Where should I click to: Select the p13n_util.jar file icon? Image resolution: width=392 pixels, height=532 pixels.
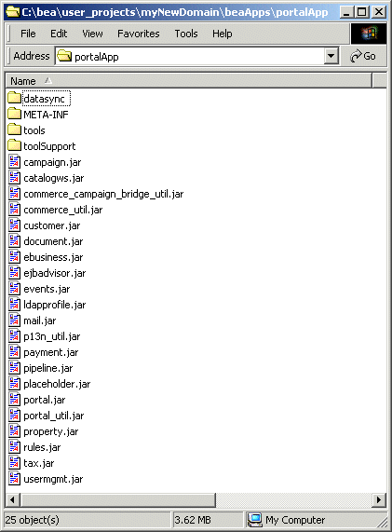[x=14, y=336]
